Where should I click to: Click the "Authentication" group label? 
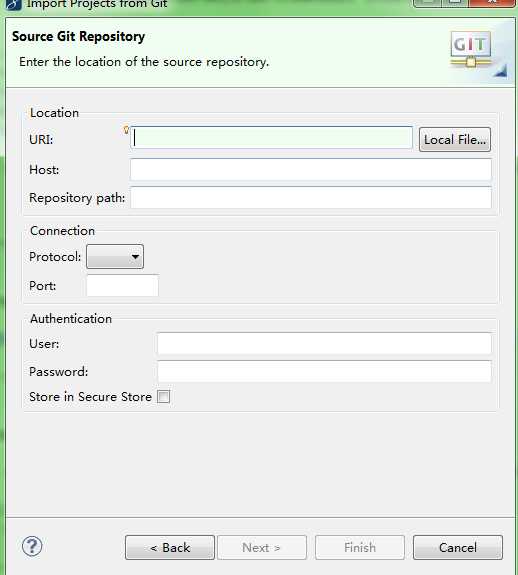[x=71, y=319]
